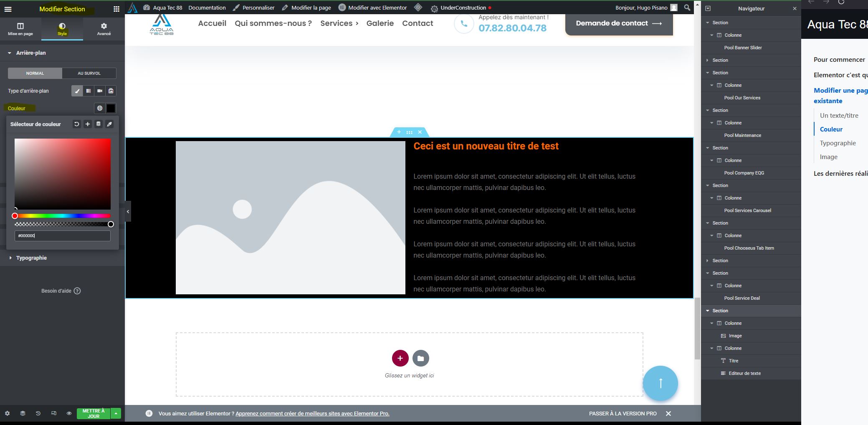Image resolution: width=868 pixels, height=425 pixels.
Task: Open the revision history icon
Action: point(38,413)
